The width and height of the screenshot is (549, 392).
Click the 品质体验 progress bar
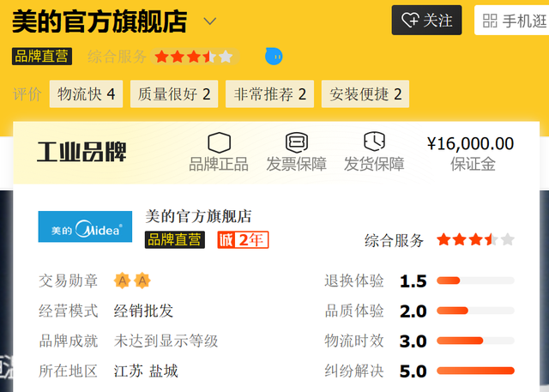(x=475, y=311)
